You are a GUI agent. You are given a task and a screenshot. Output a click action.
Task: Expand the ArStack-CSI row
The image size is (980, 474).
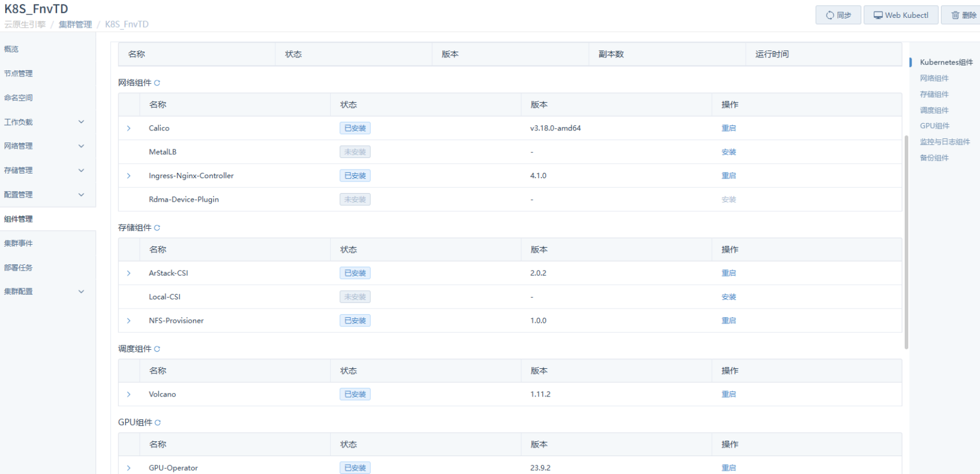(129, 273)
